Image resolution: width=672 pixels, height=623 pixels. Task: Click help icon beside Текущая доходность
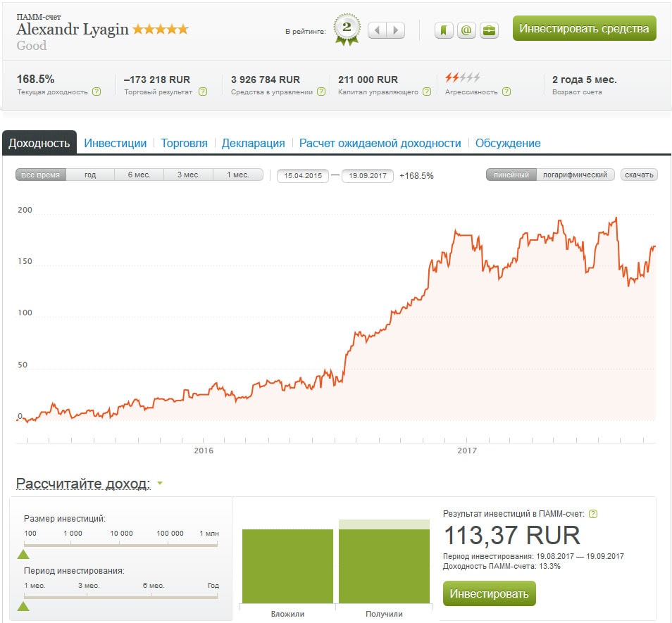97,92
